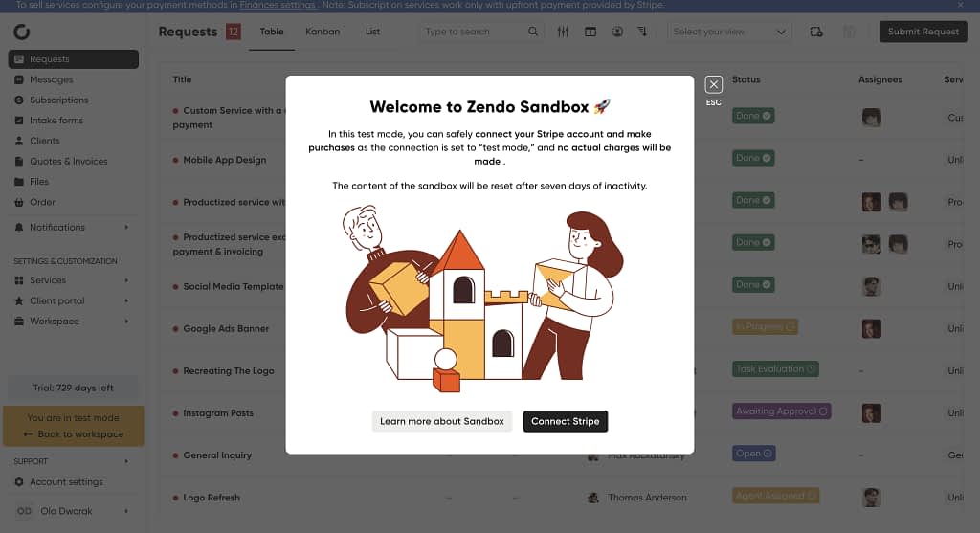Image resolution: width=980 pixels, height=533 pixels.
Task: Click the save view icon
Action: (815, 32)
